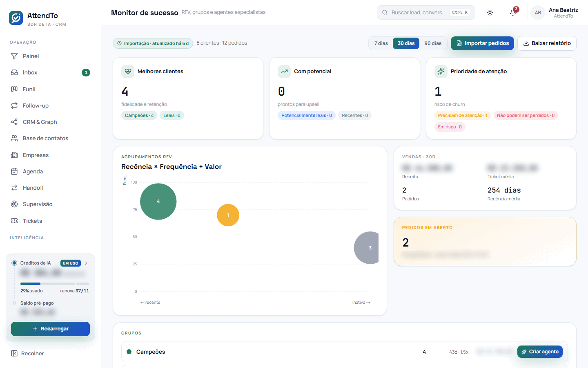Click Não podem ser perdidos · 0 chip
This screenshot has width=588, height=368.
click(x=526, y=115)
